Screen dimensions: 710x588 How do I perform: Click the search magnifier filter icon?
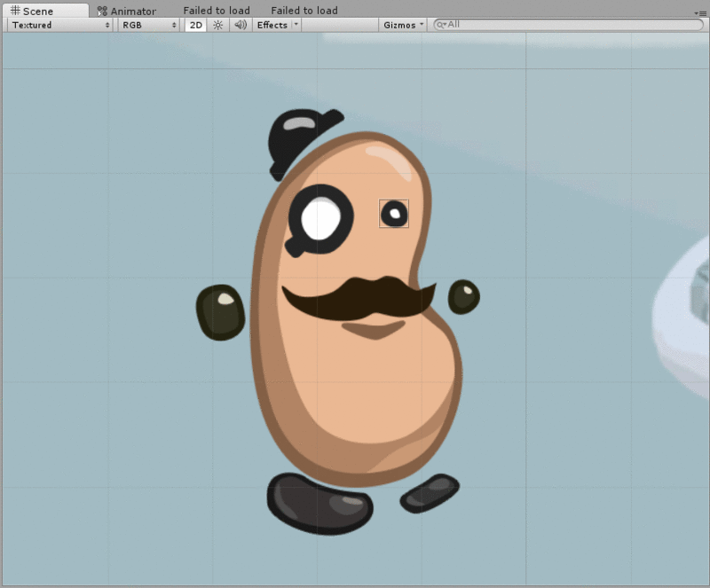[x=440, y=25]
